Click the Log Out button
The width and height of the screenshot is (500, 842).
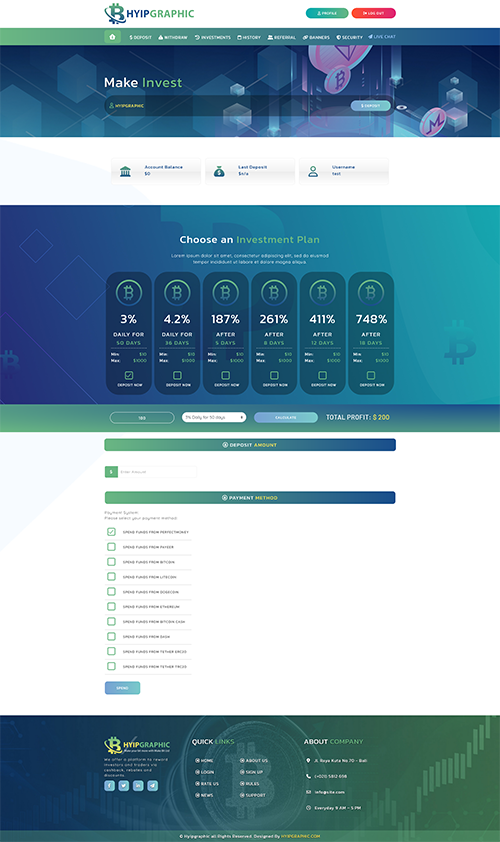373,13
